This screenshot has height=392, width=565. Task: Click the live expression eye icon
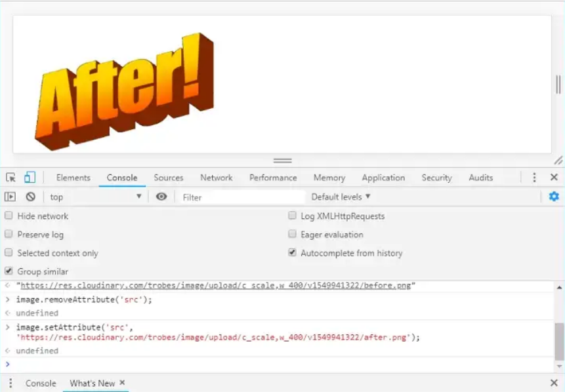(x=161, y=197)
